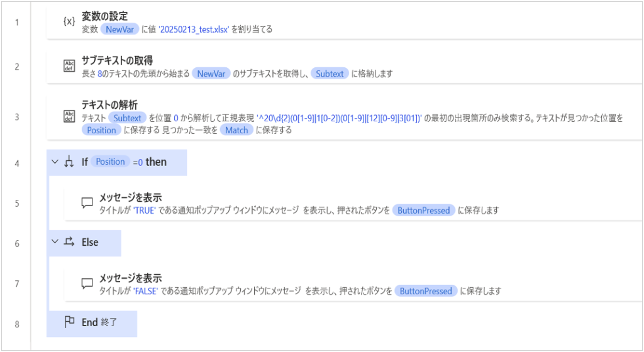This screenshot has width=644, height=352.
Task: Click the regular expression text in テキストの解析
Action: click(x=339, y=118)
